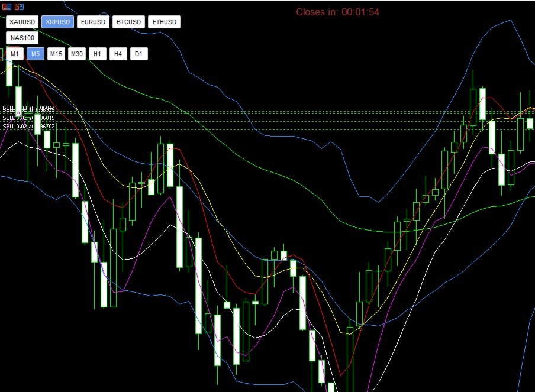Click the 'Closes in: 00:01:54' countdown text

click(337, 12)
